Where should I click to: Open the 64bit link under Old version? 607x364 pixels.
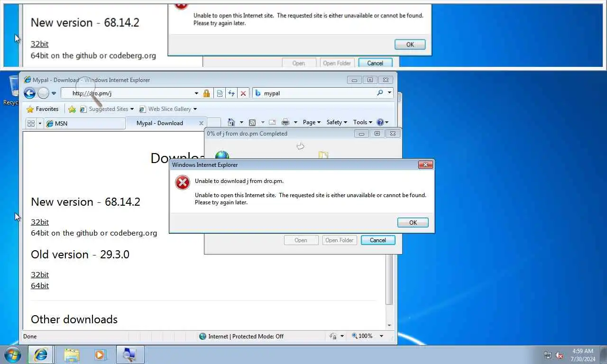coord(40,285)
